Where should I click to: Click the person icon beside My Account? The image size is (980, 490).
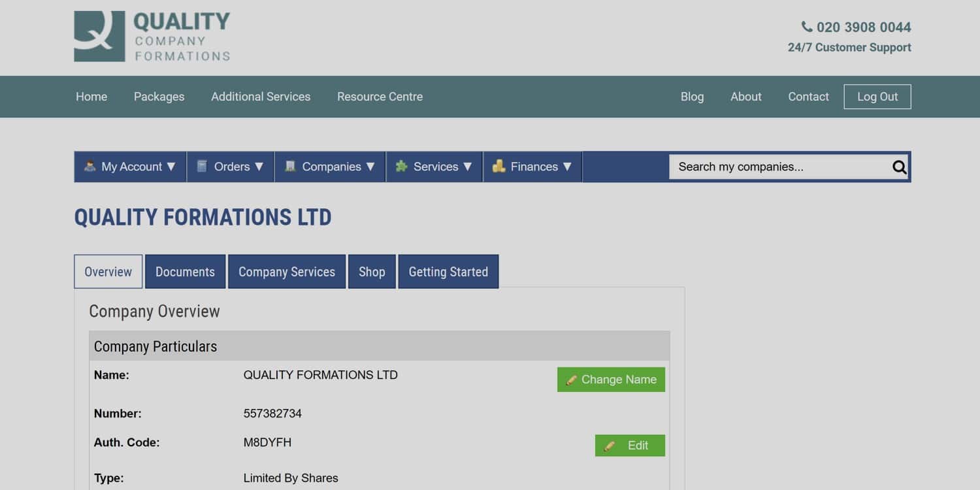coord(90,167)
